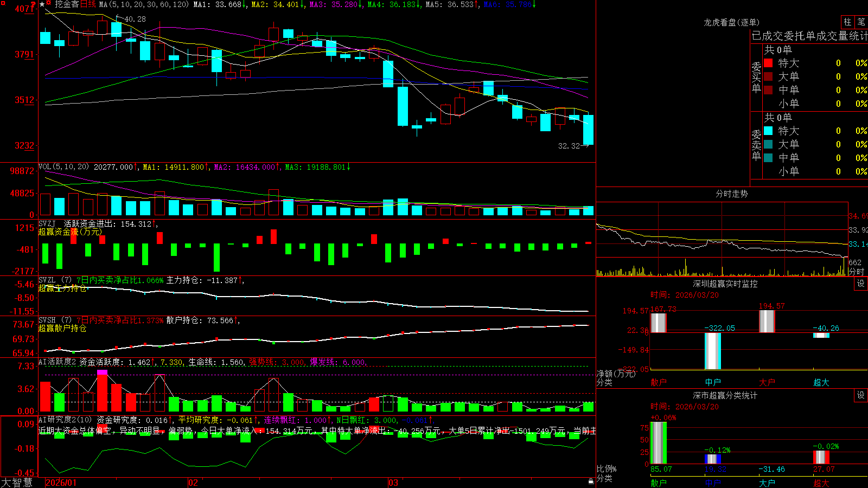
Task: Click the AI活跃度2 indicator label
Action: [58, 362]
